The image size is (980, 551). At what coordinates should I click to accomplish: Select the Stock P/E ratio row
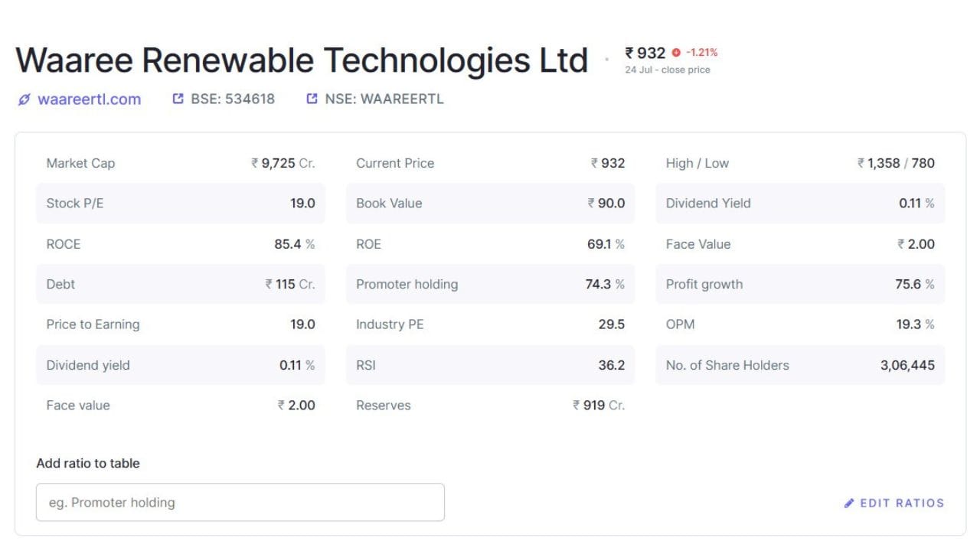pos(181,204)
